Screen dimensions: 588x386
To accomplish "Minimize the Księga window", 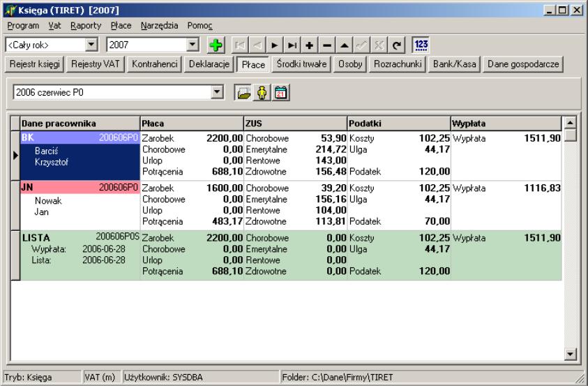I will click(550, 10).
